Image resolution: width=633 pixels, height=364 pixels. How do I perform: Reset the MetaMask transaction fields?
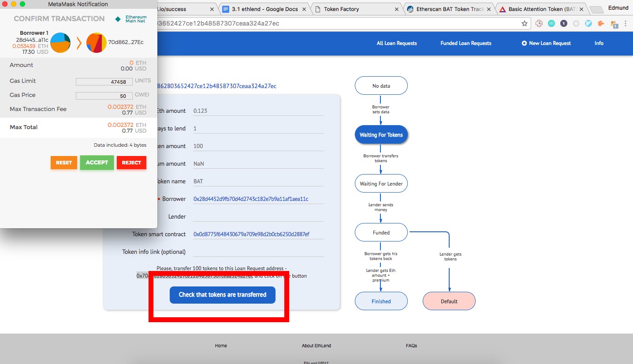pyautogui.click(x=64, y=163)
